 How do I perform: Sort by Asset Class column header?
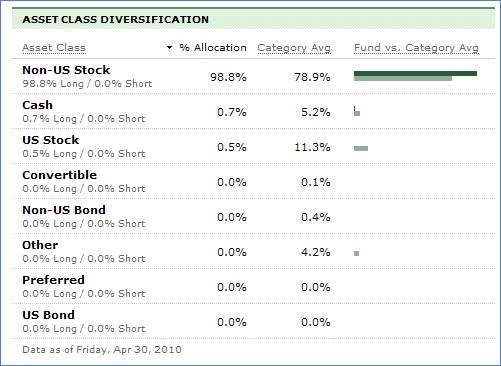tap(54, 48)
